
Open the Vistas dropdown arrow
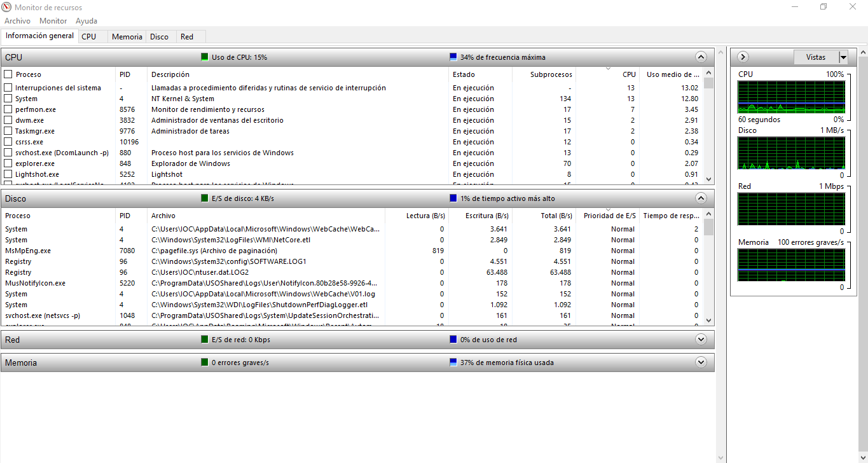(x=843, y=57)
